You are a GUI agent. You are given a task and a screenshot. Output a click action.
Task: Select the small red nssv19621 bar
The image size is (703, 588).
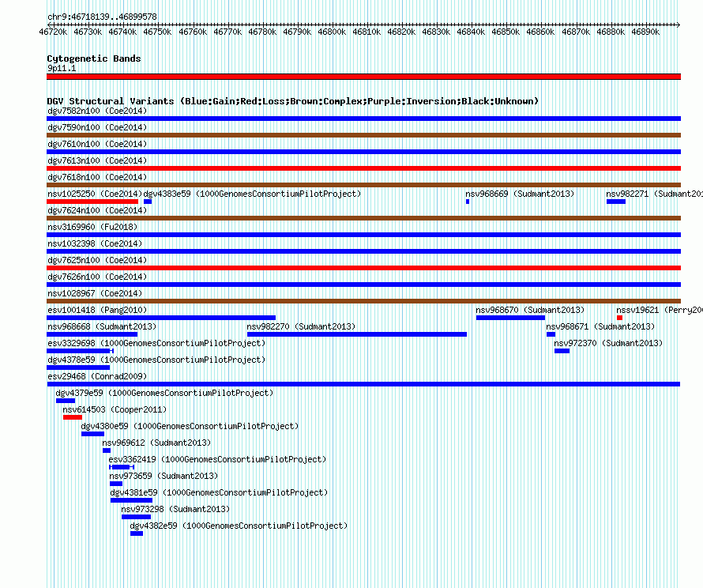(x=619, y=318)
